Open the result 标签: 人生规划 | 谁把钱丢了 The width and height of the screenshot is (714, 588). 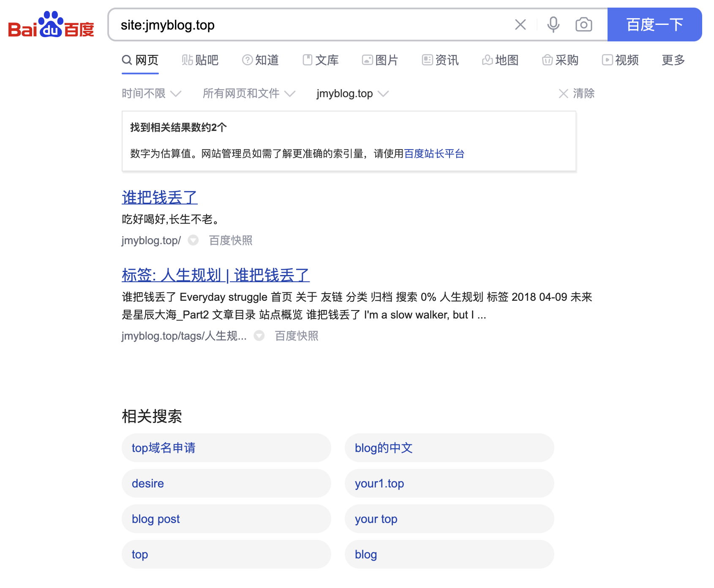[x=216, y=275]
